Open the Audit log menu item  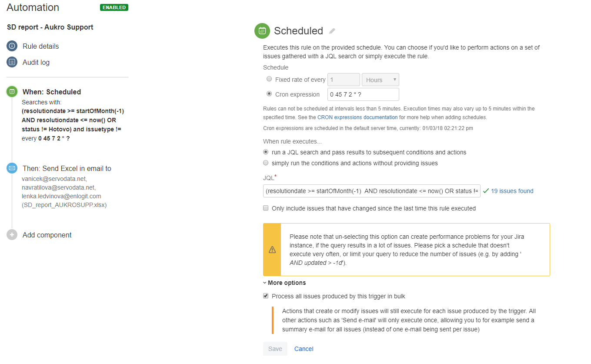pyautogui.click(x=36, y=62)
